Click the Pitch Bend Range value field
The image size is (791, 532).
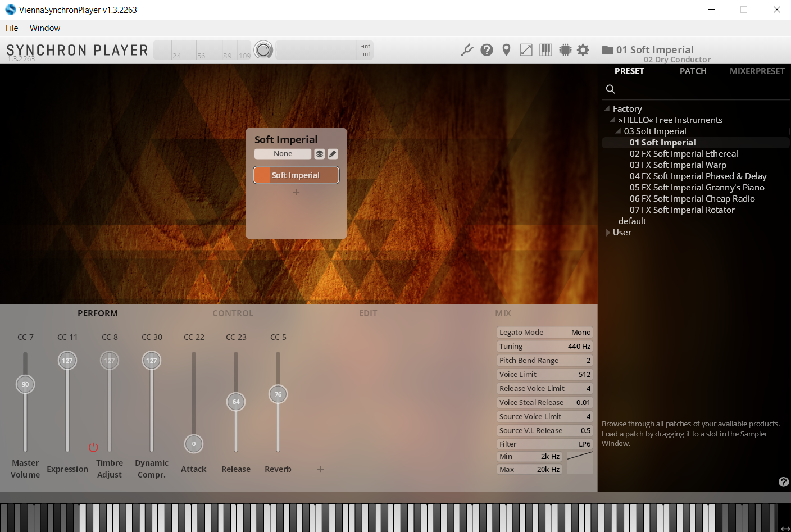545,361
